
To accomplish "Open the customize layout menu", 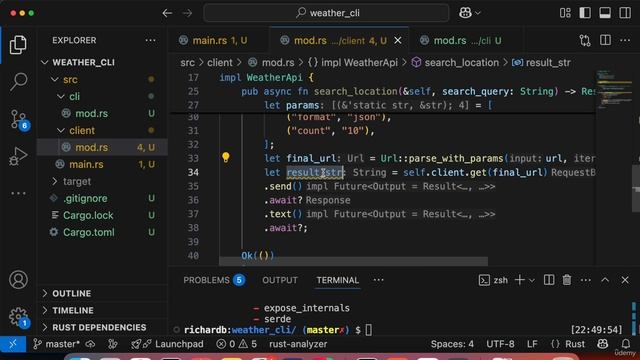I will pos(565,13).
